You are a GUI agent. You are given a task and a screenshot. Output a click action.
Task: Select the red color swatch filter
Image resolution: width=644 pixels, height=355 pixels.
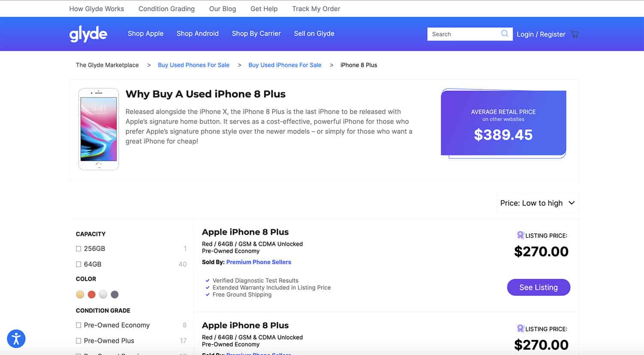[x=91, y=294]
